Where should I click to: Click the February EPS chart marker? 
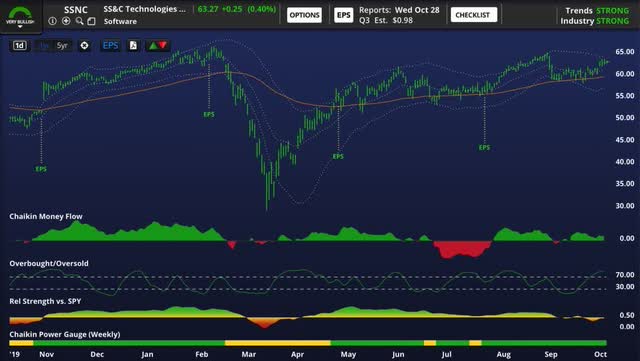[209, 114]
